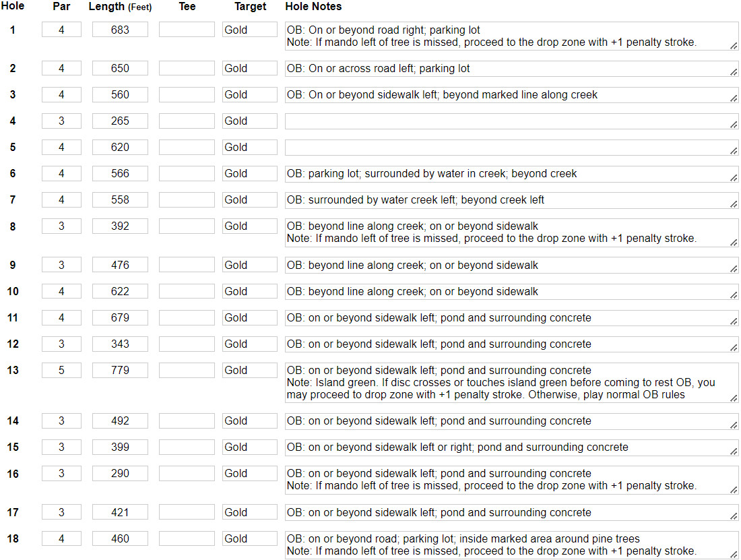This screenshot has height=560, width=741.
Task: Click the resize grip on hole 13 notes
Action: click(x=733, y=398)
